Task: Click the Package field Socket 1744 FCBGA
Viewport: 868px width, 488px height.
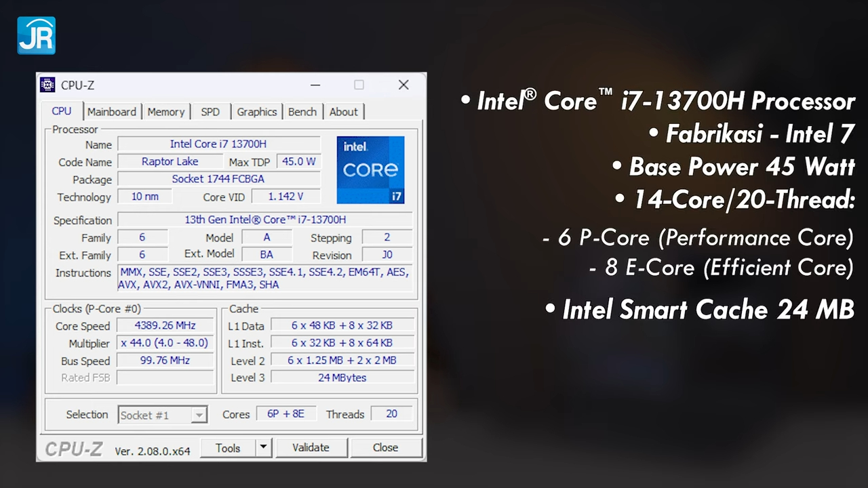Action: tap(218, 179)
